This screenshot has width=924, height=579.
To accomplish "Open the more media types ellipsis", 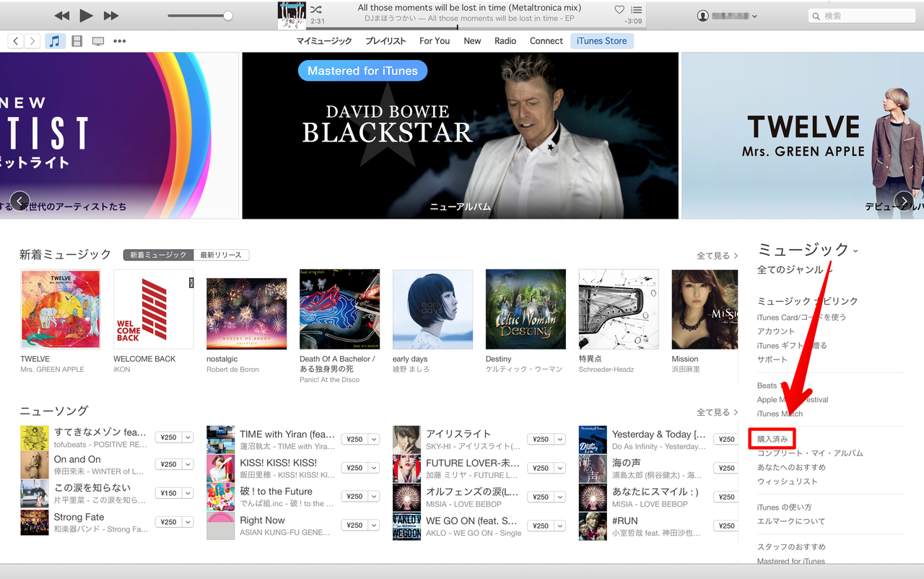I will 120,41.
